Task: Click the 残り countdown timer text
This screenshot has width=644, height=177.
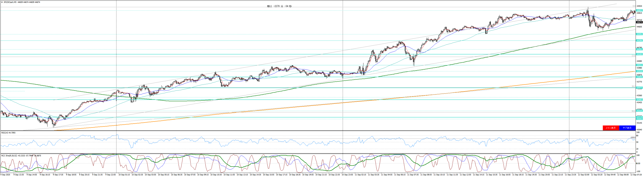Action: pyautogui.click(x=279, y=6)
